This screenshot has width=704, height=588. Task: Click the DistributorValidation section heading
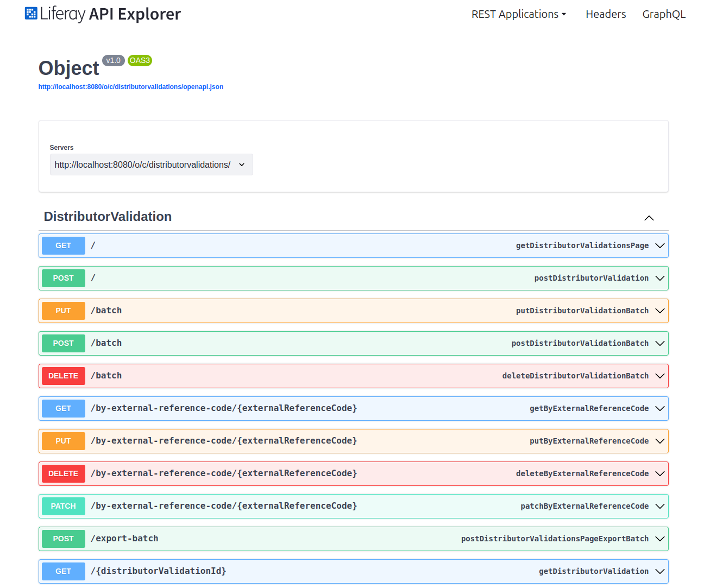point(108,217)
